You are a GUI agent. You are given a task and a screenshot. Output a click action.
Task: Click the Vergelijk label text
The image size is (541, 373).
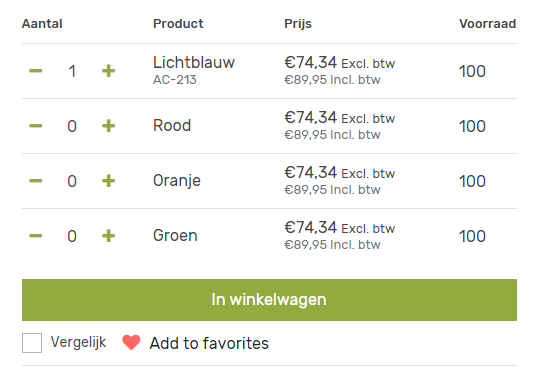pos(78,342)
